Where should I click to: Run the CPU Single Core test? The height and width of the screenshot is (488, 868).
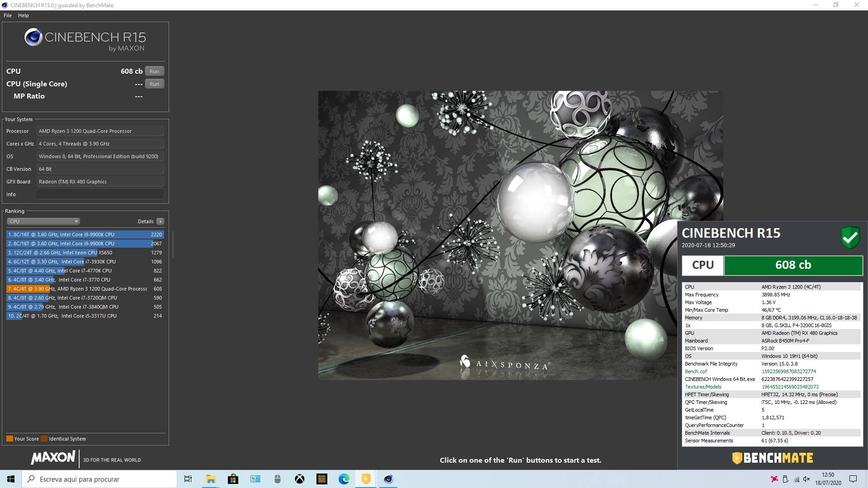point(154,84)
